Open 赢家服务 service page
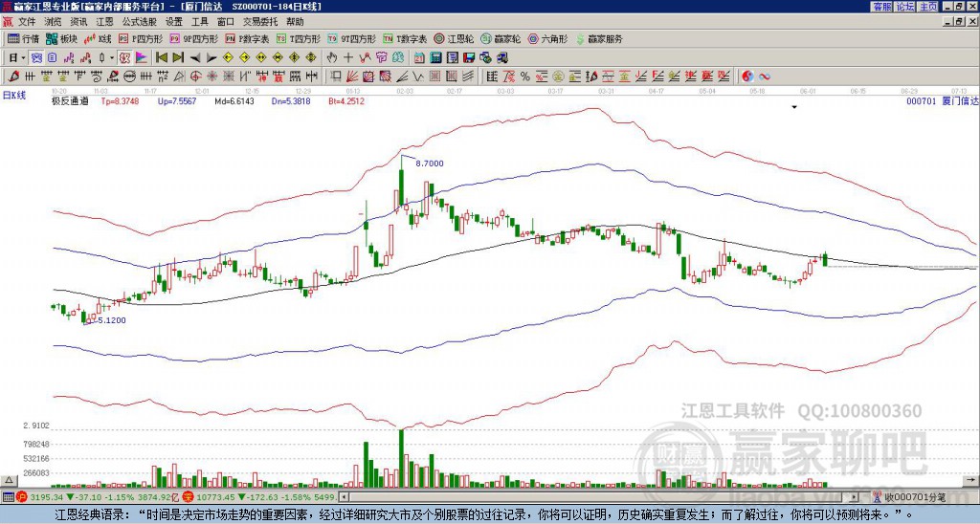The height and width of the screenshot is (524, 980). (x=599, y=38)
